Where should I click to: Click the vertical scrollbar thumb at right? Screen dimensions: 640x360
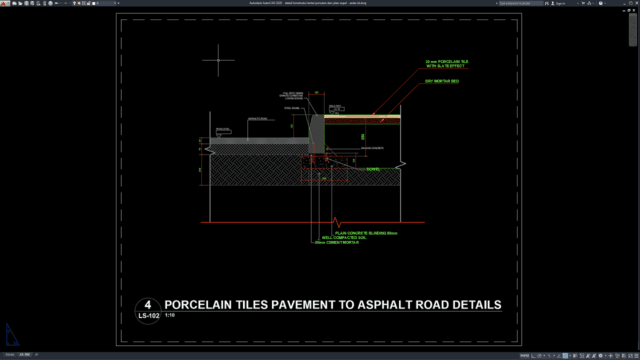click(x=633, y=30)
